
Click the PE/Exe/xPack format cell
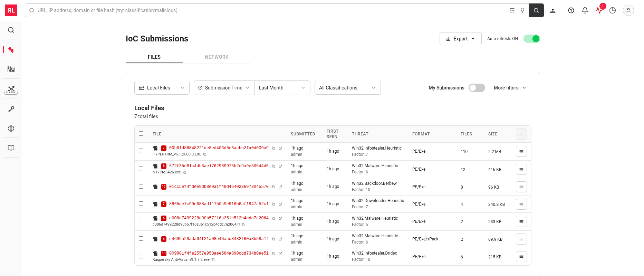pos(425,239)
